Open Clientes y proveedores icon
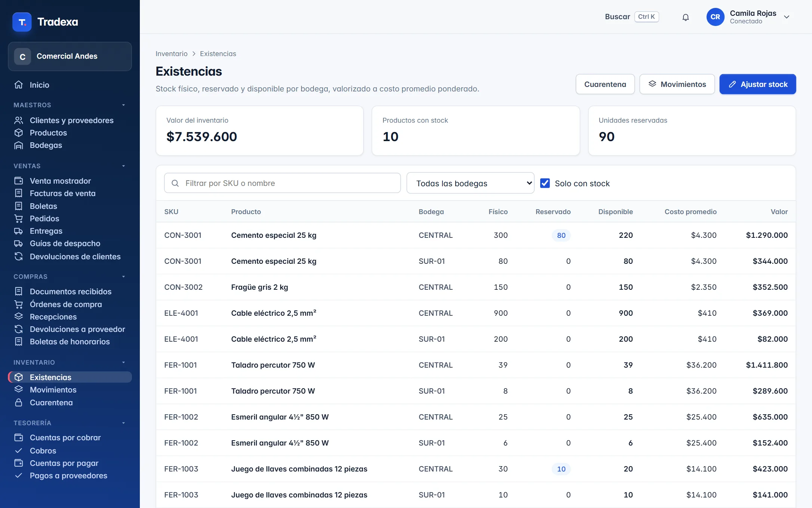 pos(18,120)
